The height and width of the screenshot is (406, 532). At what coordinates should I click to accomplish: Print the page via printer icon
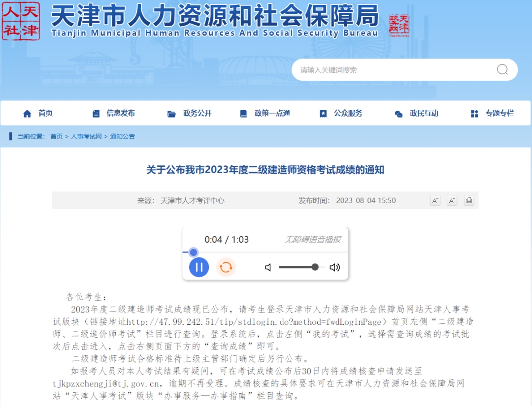click(469, 200)
